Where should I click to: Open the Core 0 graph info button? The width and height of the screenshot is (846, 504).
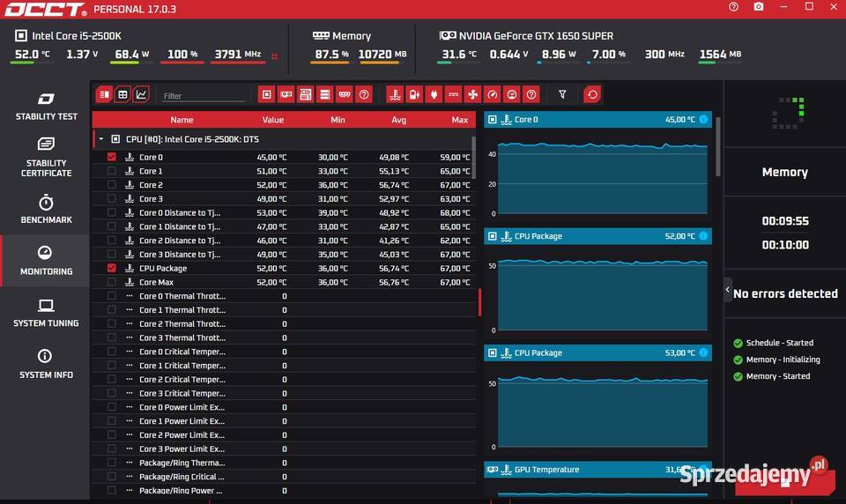[x=703, y=119]
